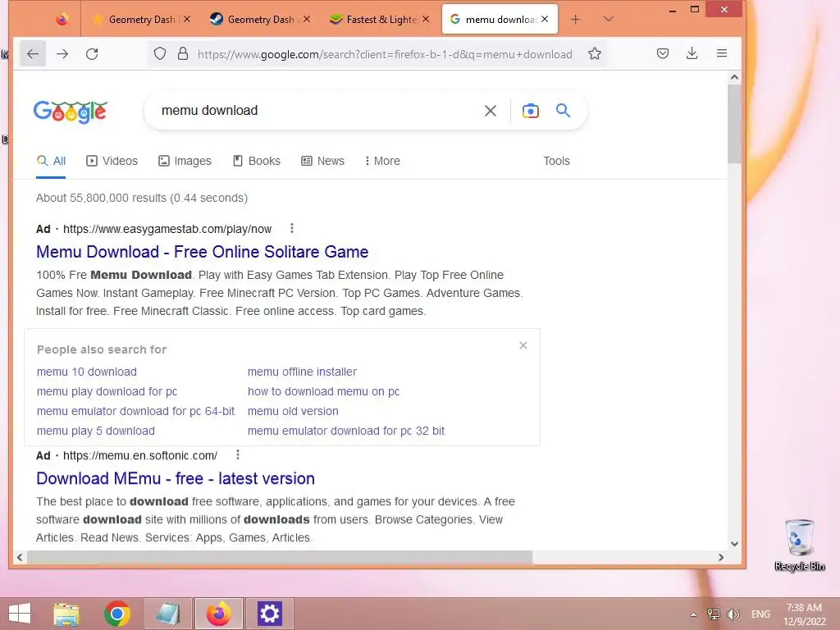Open the gear Settings taskbar app
This screenshot has height=630, width=840.
[269, 614]
